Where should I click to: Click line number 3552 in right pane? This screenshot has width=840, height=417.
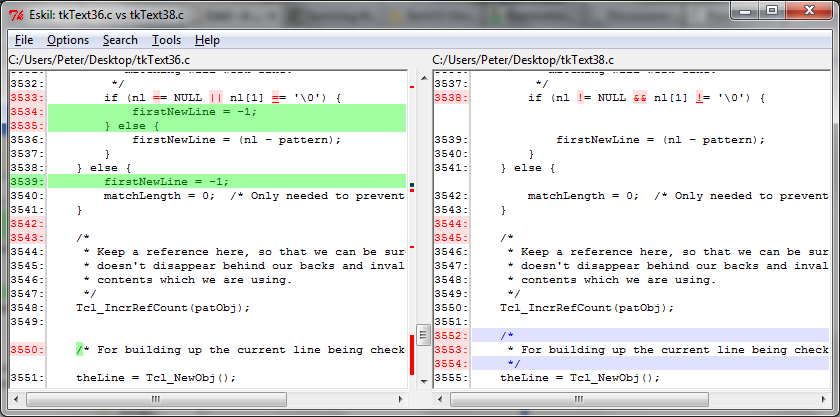click(451, 336)
